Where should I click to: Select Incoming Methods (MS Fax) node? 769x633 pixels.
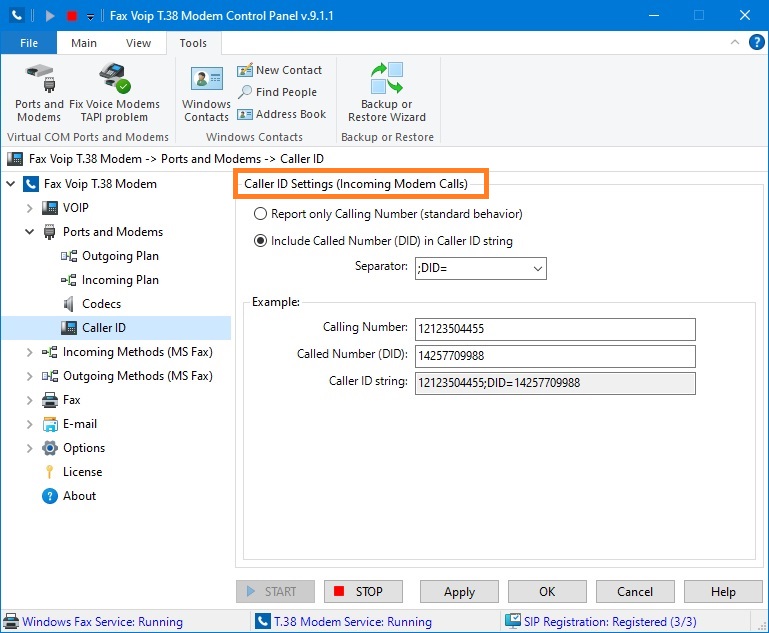coord(137,352)
